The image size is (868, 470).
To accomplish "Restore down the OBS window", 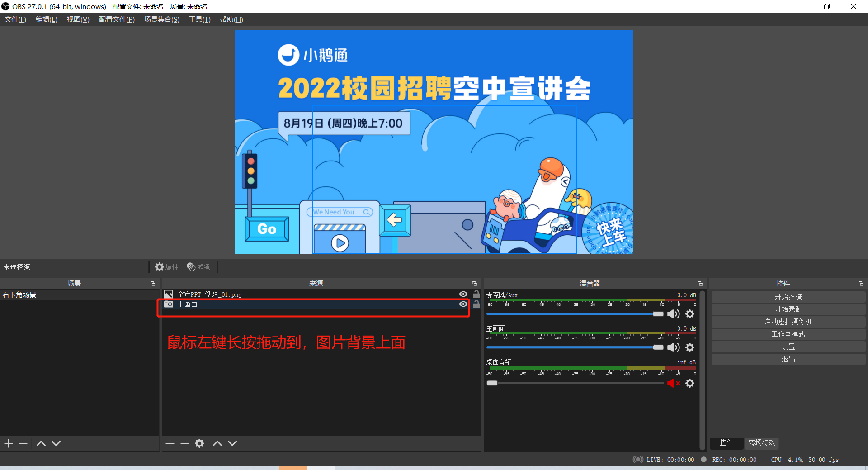I will point(827,6).
